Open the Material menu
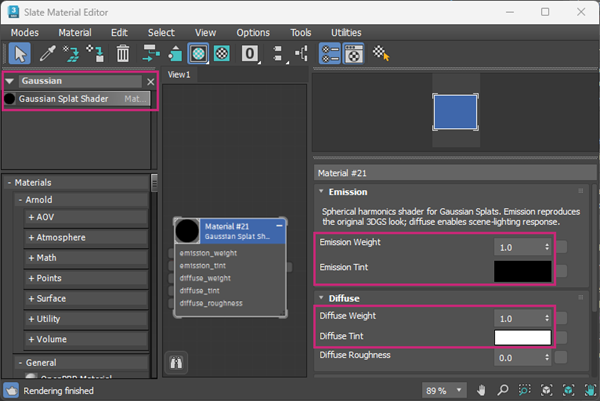 coord(75,33)
